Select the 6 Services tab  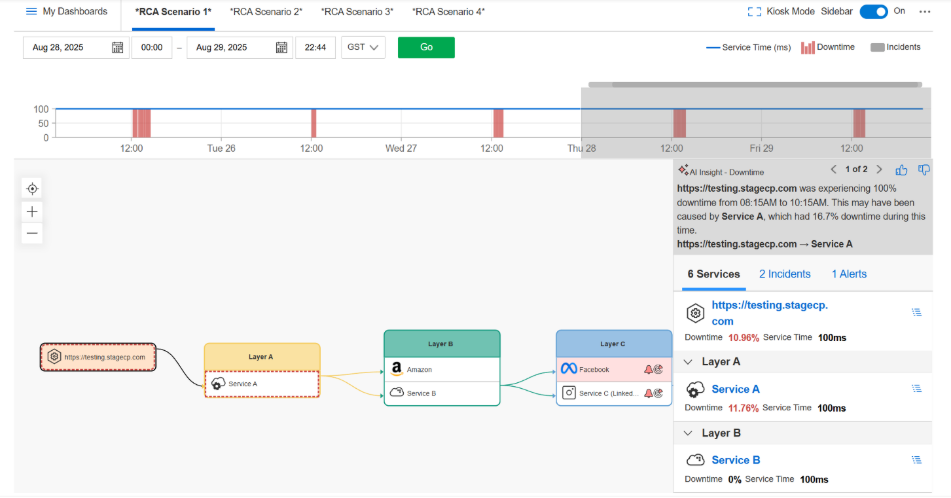tap(714, 274)
